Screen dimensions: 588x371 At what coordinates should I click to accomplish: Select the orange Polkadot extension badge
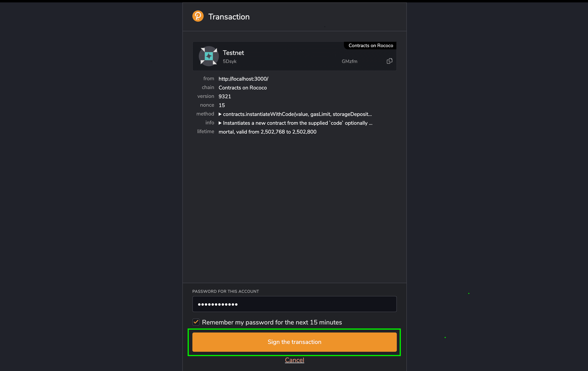click(198, 16)
